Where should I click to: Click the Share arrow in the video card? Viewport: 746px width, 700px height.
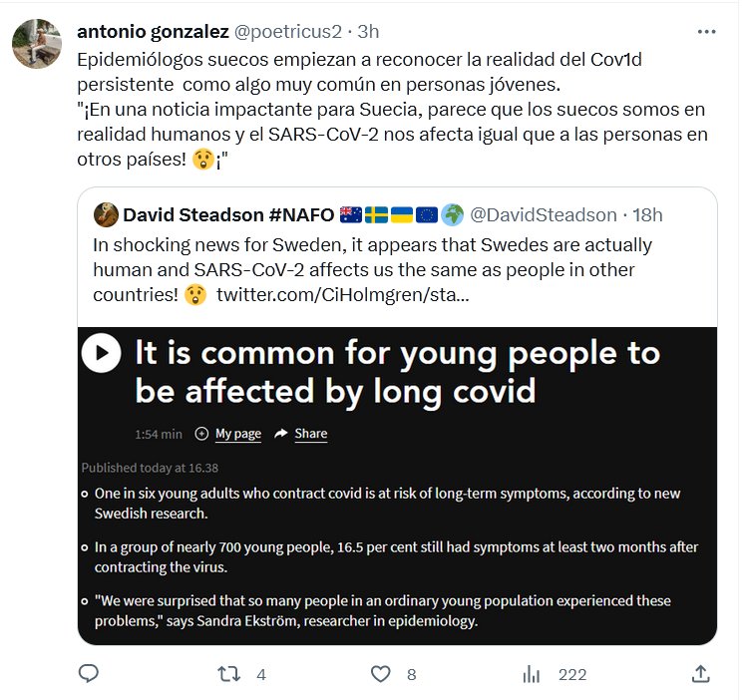282,434
